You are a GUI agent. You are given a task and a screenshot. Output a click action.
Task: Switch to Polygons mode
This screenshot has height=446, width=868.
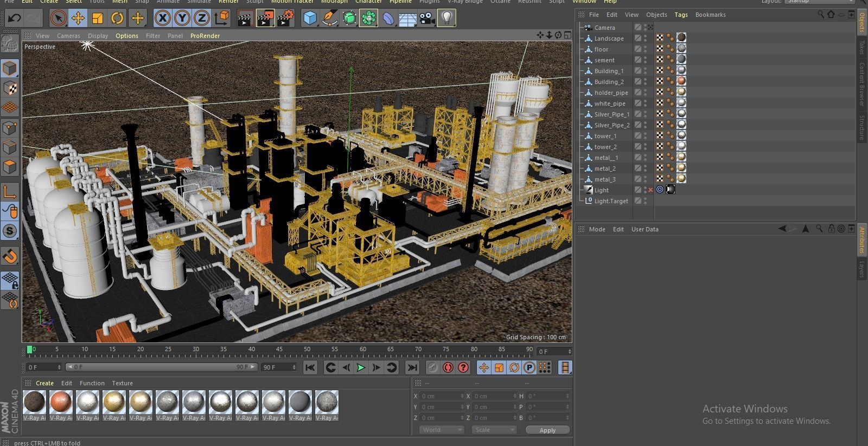[10, 167]
